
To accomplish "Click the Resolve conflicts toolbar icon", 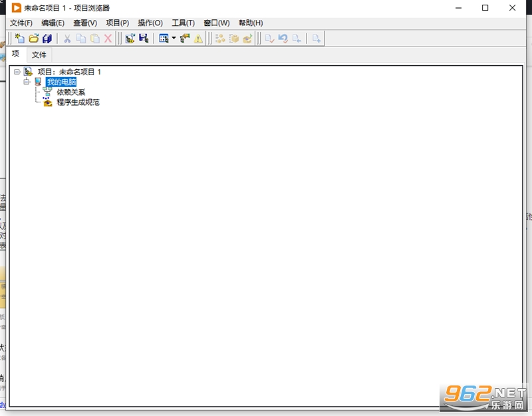I will coord(185,39).
